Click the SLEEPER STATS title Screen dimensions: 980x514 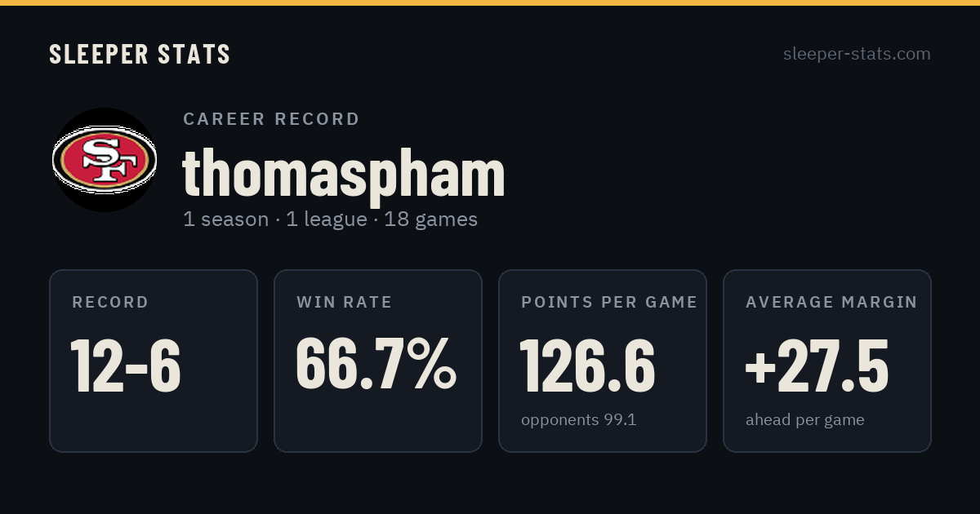pos(140,54)
